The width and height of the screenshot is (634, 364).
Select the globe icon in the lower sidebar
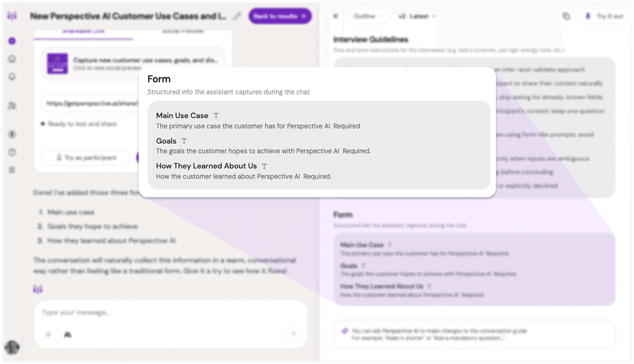pos(12,134)
